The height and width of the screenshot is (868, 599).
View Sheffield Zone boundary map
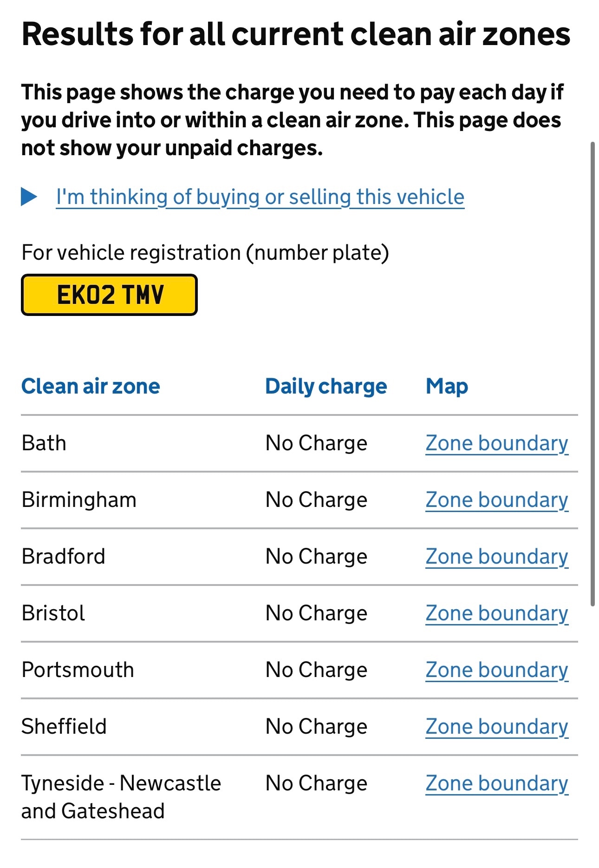click(496, 727)
